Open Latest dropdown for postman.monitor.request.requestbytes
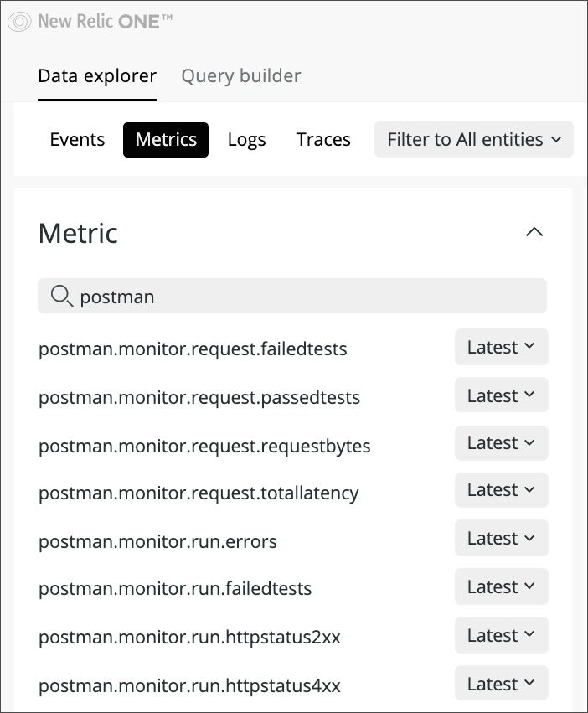 (501, 443)
